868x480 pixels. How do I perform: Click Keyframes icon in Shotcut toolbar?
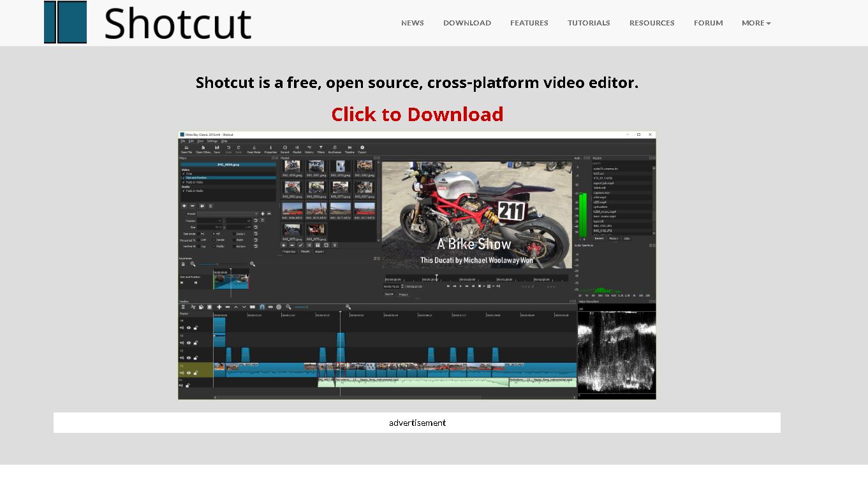[x=335, y=149]
